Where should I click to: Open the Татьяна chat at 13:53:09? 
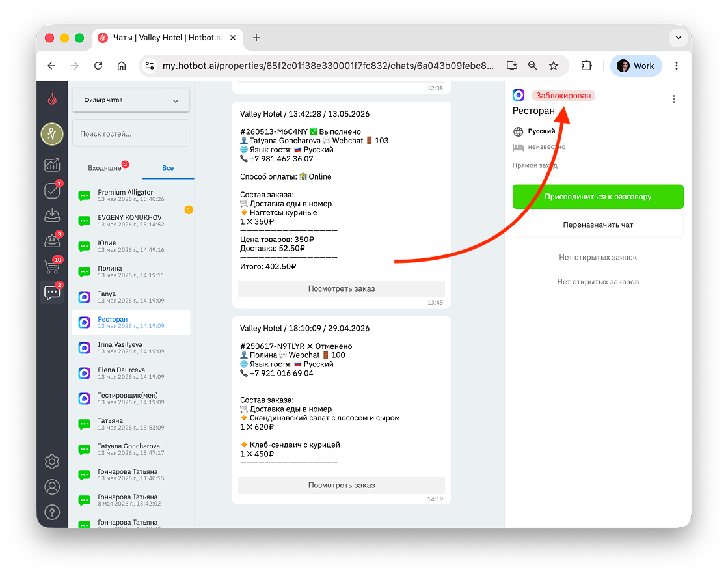pos(131,424)
